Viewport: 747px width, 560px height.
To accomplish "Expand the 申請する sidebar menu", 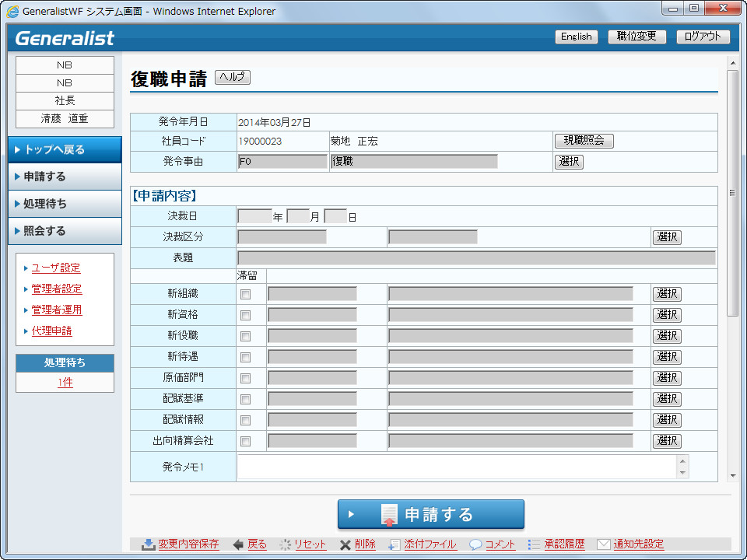I will click(x=65, y=177).
